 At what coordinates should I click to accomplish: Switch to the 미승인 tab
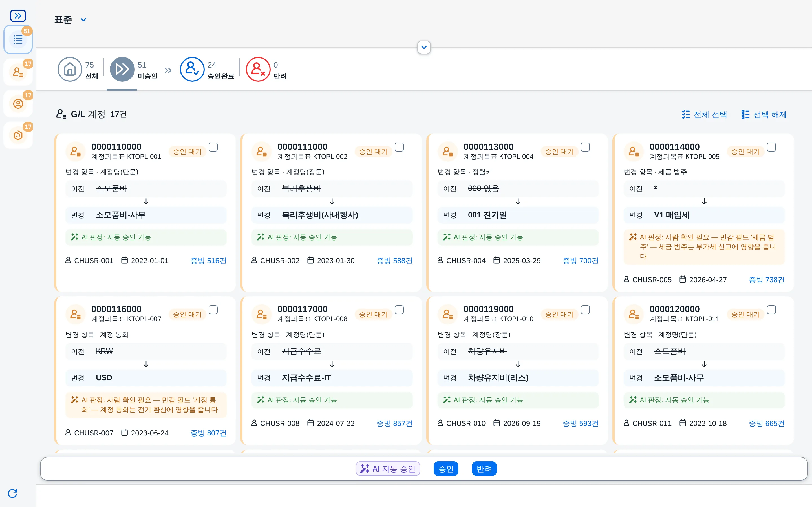(134, 69)
